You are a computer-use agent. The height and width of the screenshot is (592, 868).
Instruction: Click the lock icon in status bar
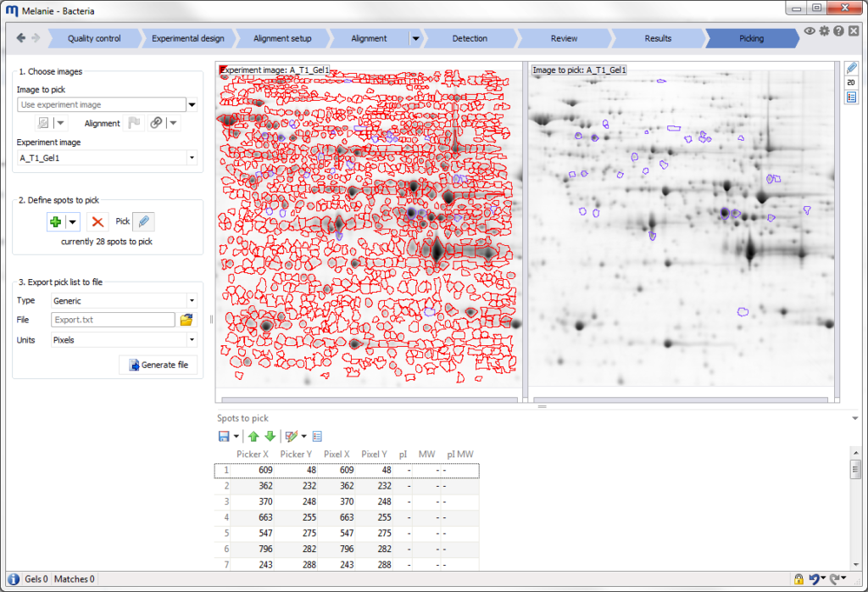pos(798,579)
